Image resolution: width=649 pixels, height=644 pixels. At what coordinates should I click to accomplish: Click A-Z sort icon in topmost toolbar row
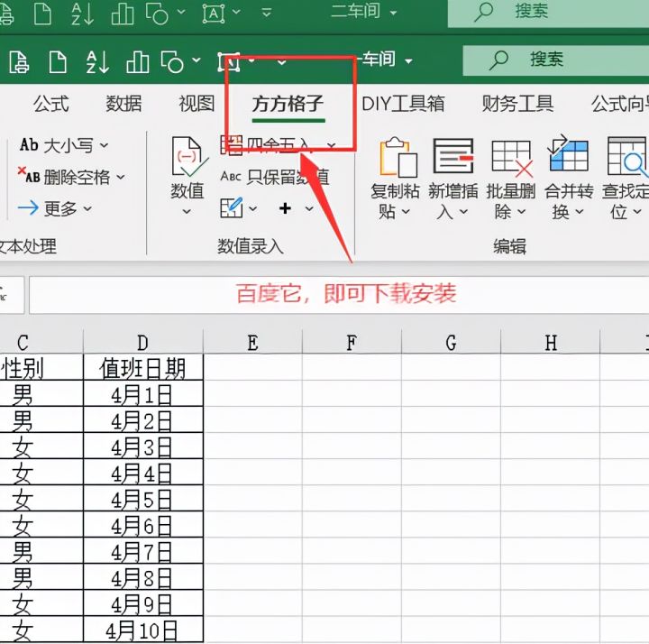[x=82, y=14]
